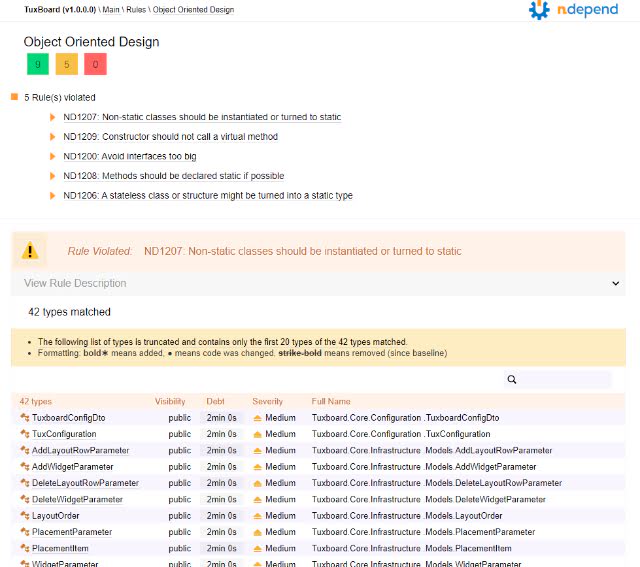Click into the table search field
This screenshot has height=567, width=640.
click(558, 380)
